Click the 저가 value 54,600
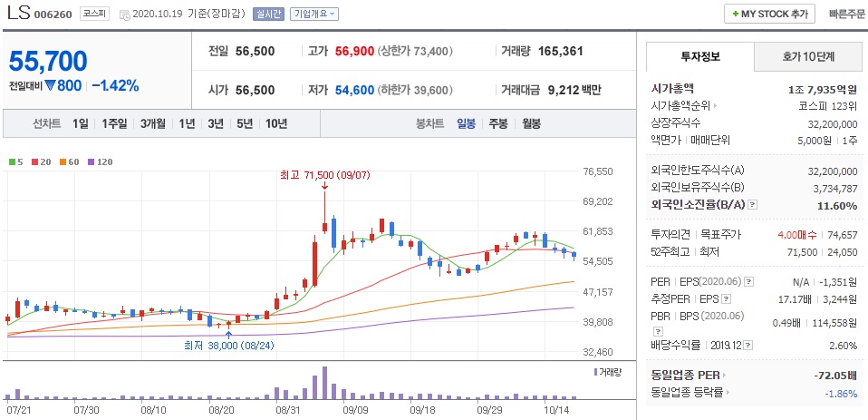The image size is (868, 420). 354,90
